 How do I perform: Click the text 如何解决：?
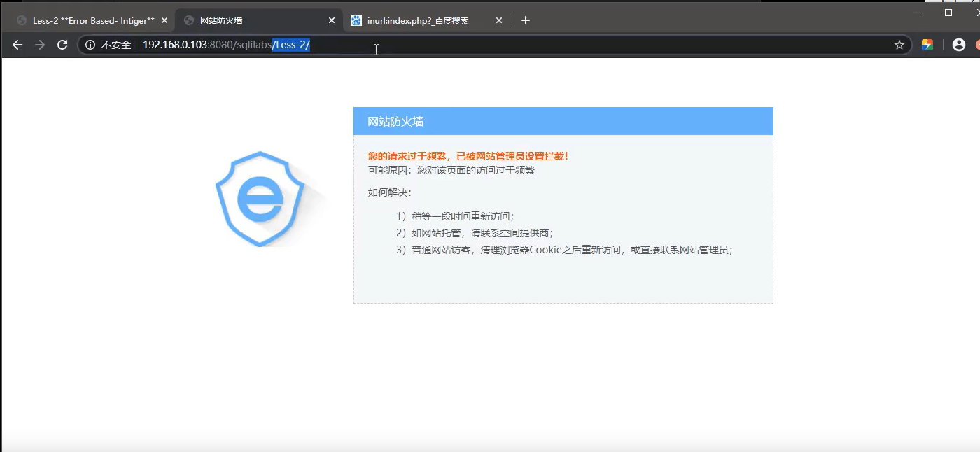point(390,192)
